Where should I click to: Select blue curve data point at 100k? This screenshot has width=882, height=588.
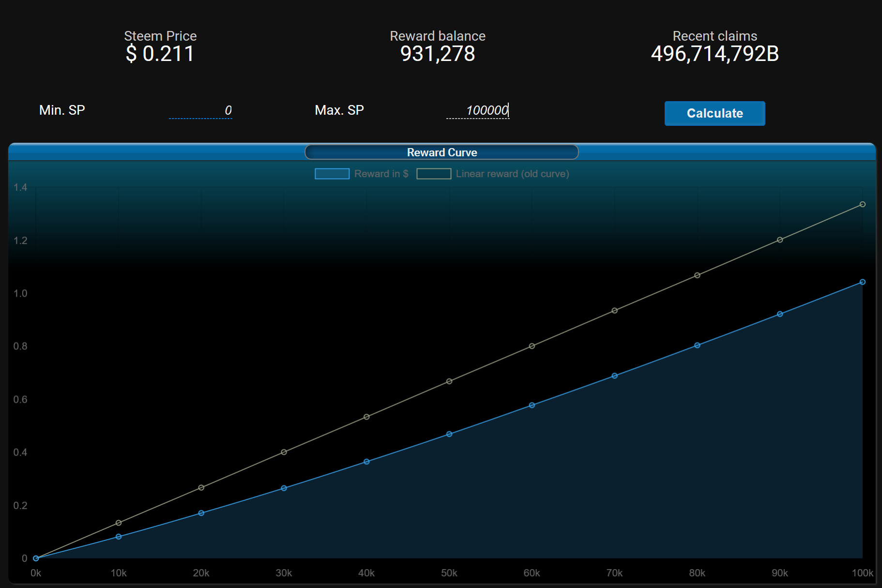pyautogui.click(x=862, y=282)
